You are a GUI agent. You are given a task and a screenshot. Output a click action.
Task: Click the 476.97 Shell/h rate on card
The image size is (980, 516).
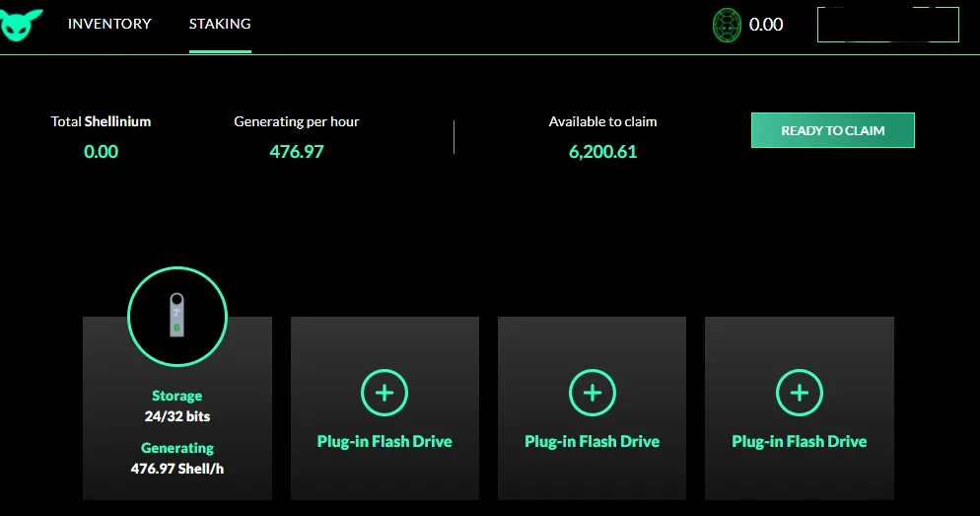pyautogui.click(x=176, y=469)
